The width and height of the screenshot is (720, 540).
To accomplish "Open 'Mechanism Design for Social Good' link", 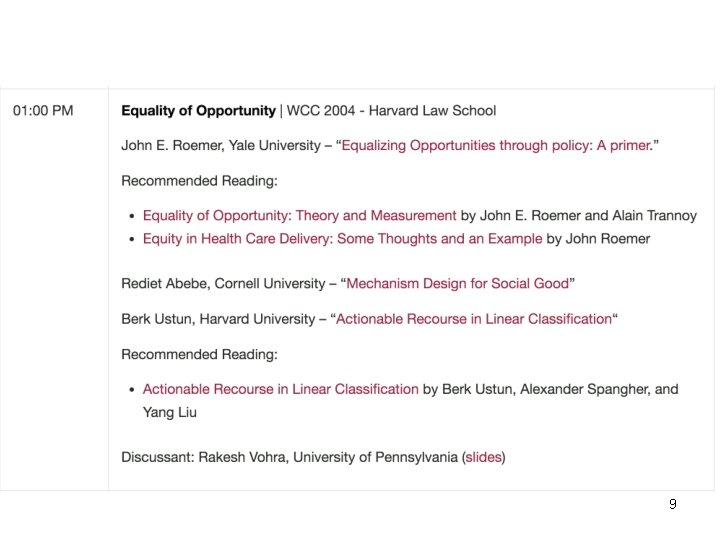I will (457, 284).
